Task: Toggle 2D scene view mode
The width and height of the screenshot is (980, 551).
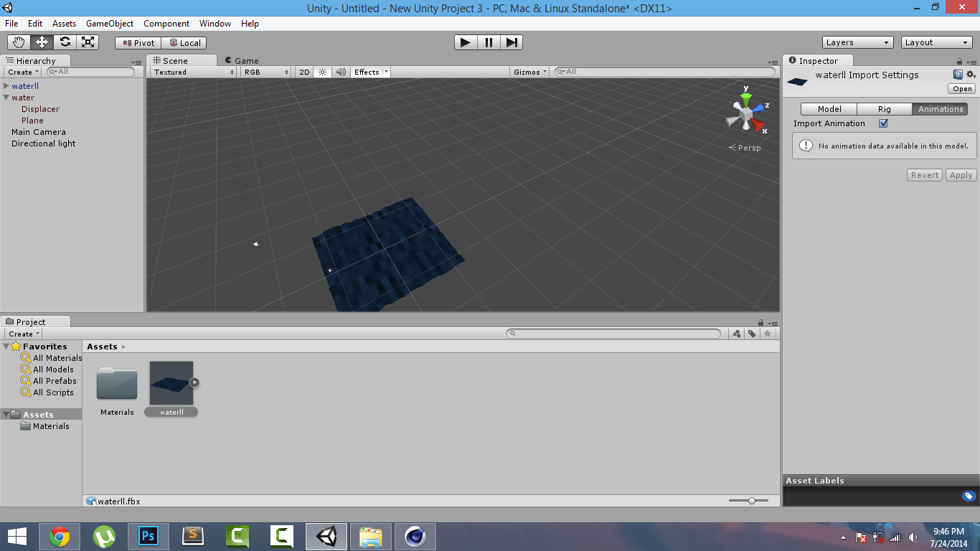Action: click(304, 72)
